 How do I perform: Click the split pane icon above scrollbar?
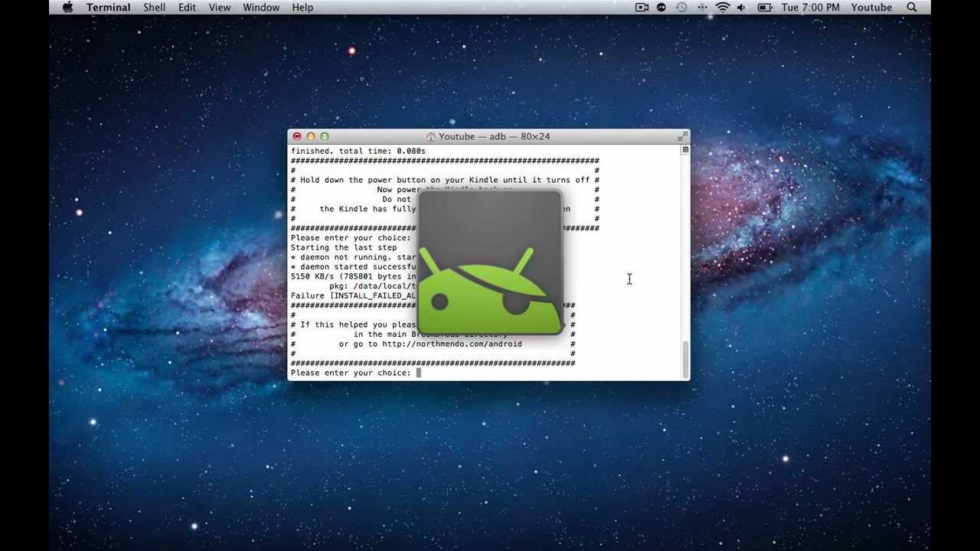[685, 150]
